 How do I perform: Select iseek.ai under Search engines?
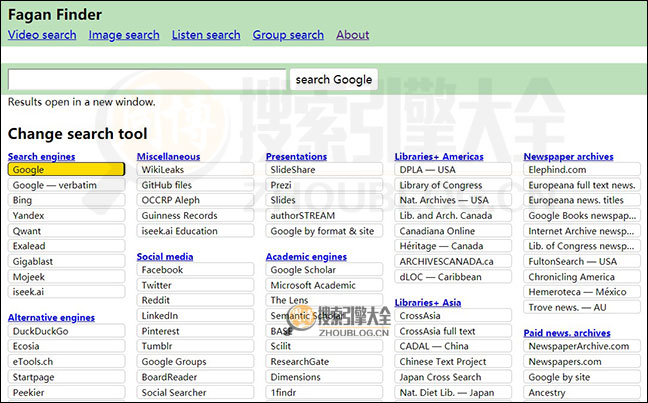pyautogui.click(x=66, y=292)
